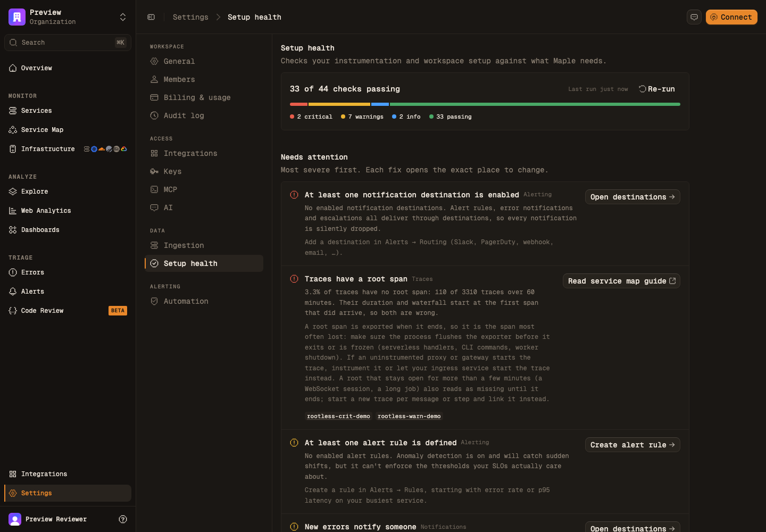
Task: Click the rootless-crit-demo service tag
Action: (x=338, y=416)
